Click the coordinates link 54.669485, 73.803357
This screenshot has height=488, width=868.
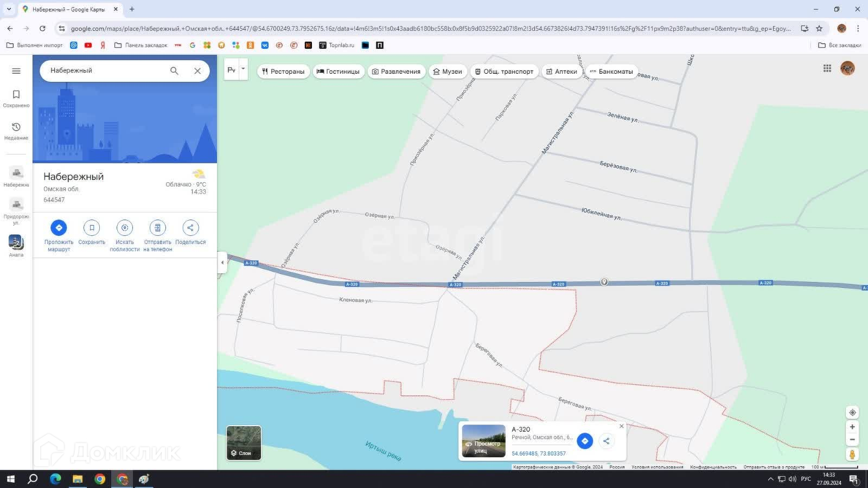pyautogui.click(x=539, y=454)
